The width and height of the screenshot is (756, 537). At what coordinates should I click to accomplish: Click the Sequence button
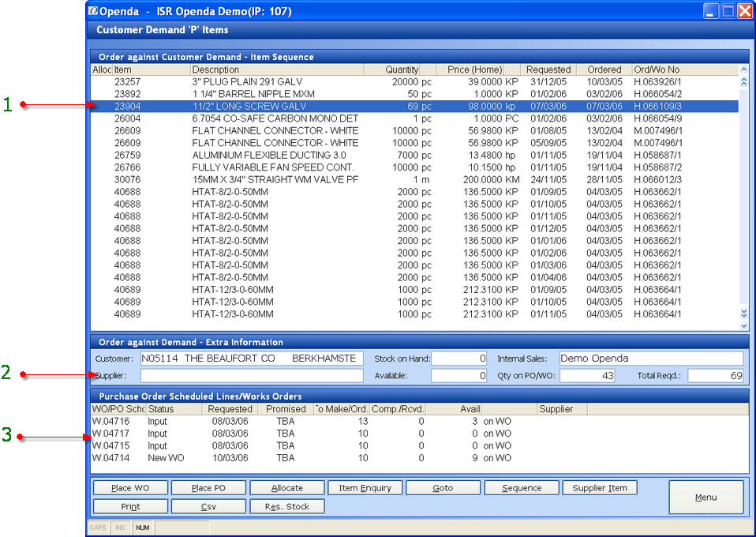522,488
